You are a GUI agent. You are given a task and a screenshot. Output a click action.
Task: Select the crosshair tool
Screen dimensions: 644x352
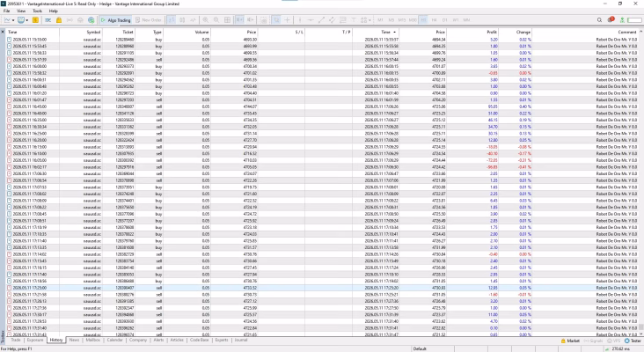pos(287,19)
